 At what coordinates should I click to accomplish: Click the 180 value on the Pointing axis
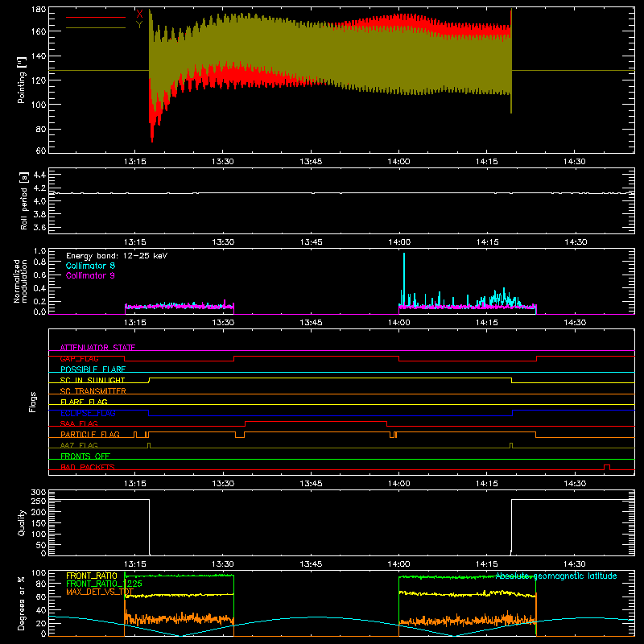39,10
